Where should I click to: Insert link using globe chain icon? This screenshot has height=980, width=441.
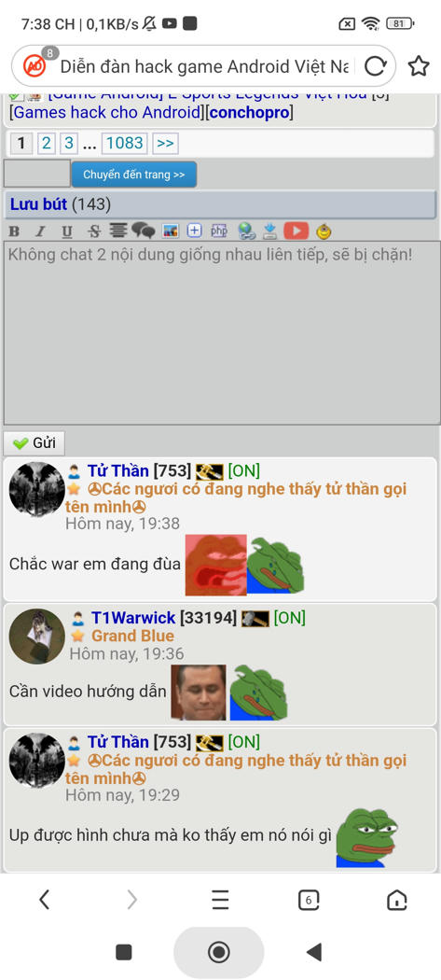click(x=247, y=231)
